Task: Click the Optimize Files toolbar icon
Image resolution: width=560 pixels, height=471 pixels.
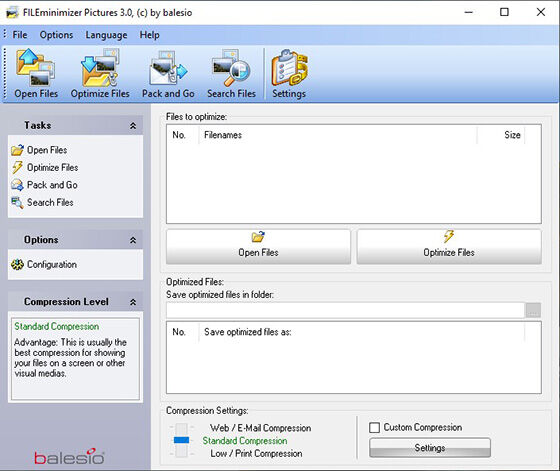Action: point(100,74)
